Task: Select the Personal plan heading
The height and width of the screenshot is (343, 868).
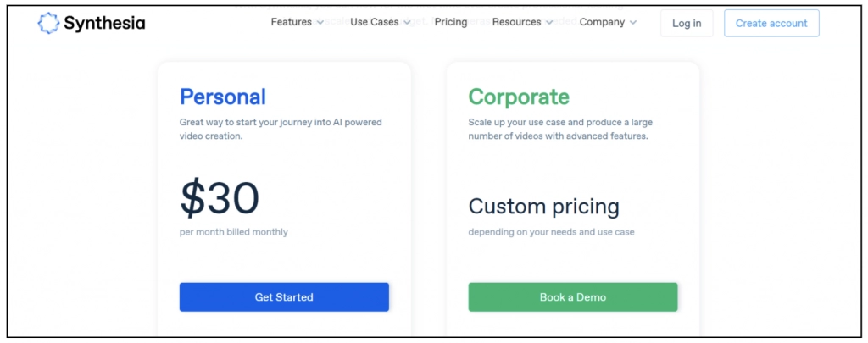Action: [x=223, y=97]
